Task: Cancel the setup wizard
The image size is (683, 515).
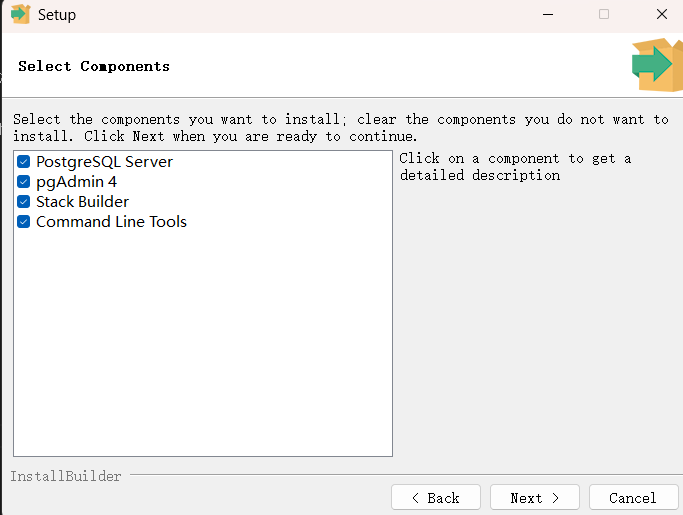Action: (x=633, y=497)
